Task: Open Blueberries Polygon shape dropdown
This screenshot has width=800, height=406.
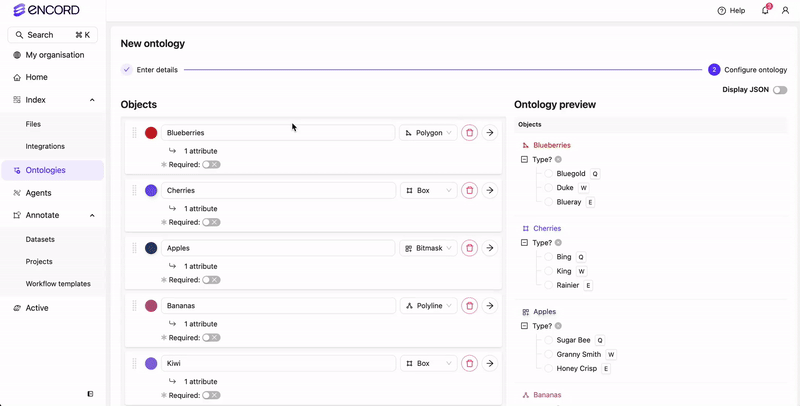Action: click(429, 133)
